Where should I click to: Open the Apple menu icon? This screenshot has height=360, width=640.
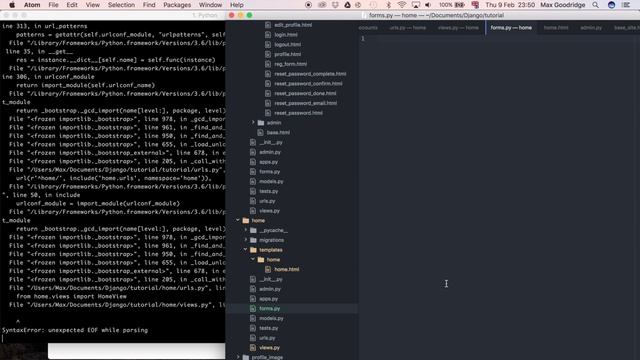pos(12,5)
